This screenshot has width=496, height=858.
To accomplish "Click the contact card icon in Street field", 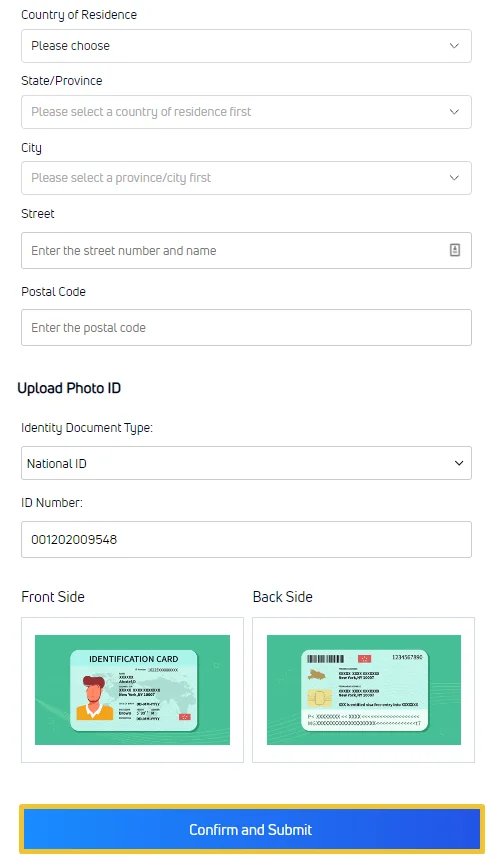I will [454, 250].
